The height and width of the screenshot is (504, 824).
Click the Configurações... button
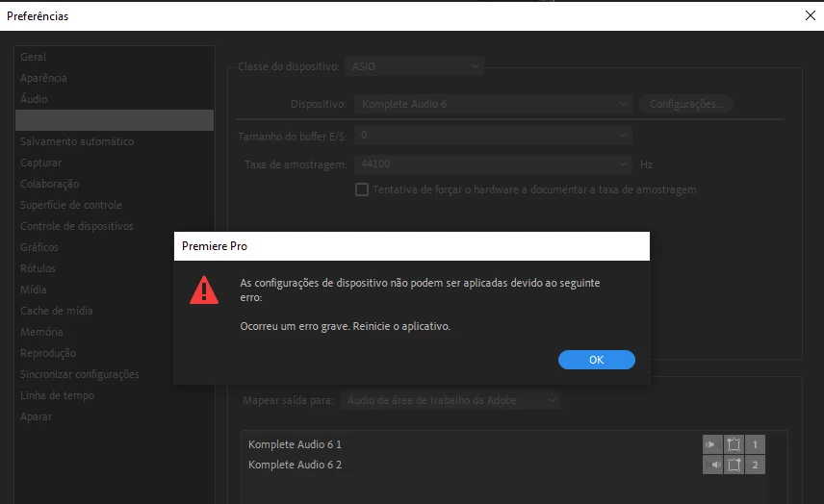685,104
